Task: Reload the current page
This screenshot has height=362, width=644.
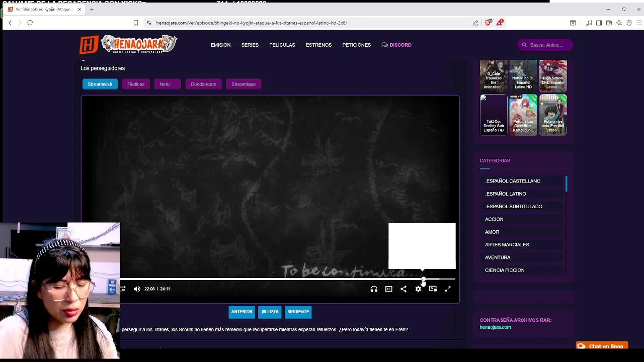Action: [x=30, y=23]
